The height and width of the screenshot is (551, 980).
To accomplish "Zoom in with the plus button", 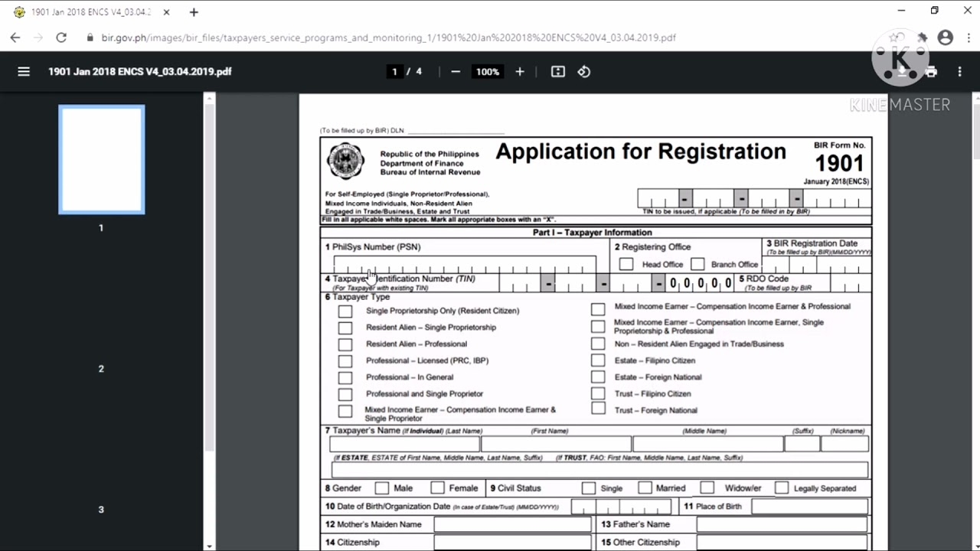I will coord(520,71).
